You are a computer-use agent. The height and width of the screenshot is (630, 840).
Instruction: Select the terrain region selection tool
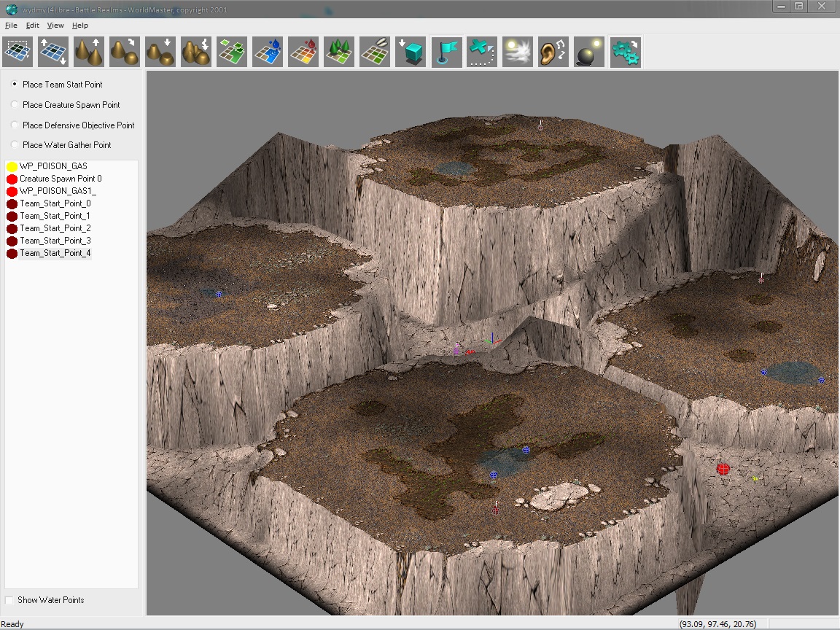pyautogui.click(x=17, y=52)
